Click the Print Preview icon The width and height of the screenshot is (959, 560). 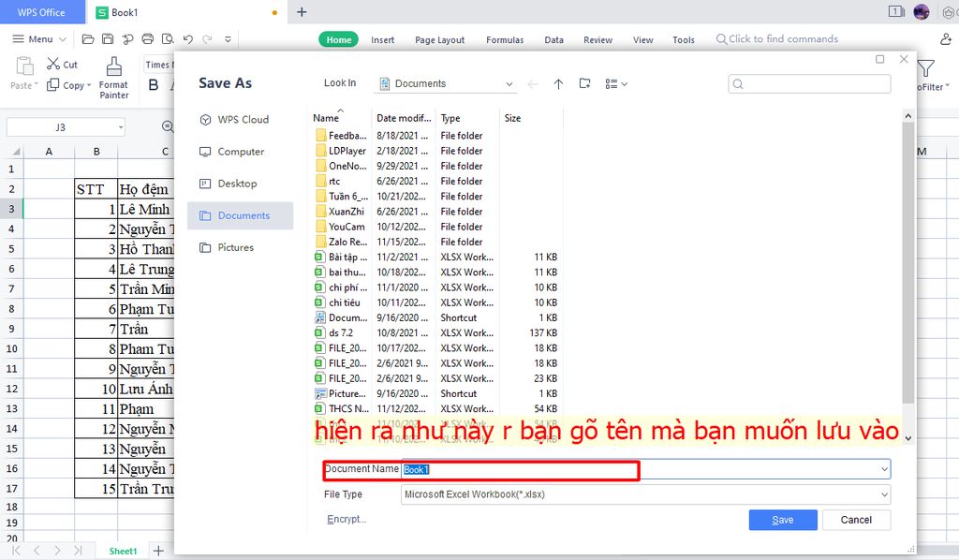[168, 39]
